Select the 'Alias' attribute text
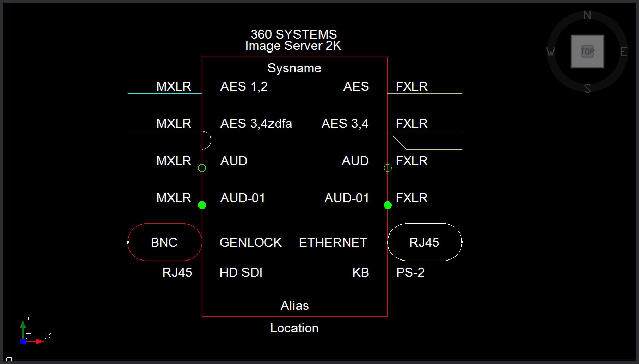 [295, 305]
